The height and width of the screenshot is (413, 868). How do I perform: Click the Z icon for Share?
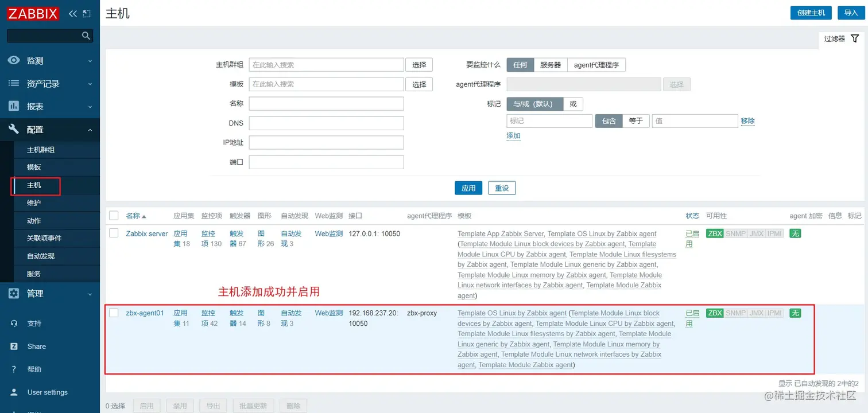coord(14,346)
